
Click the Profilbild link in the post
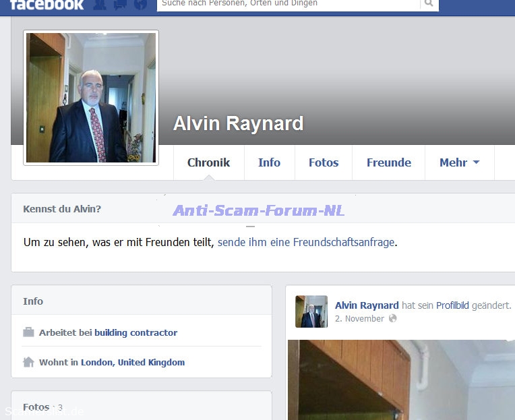pos(452,305)
